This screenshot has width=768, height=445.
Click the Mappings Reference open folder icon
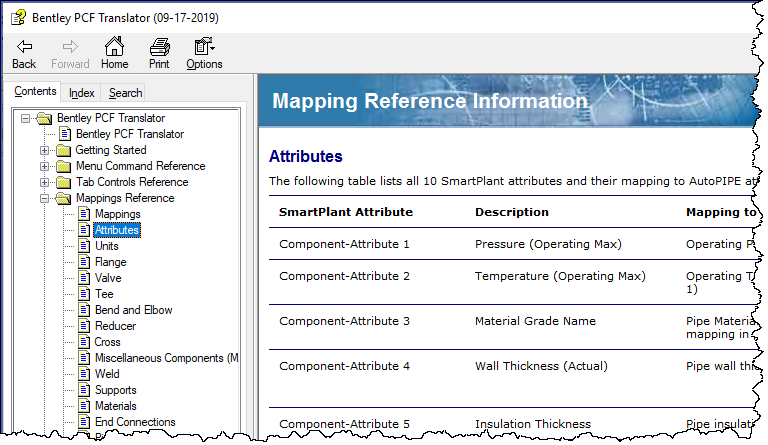pyautogui.click(x=63, y=198)
